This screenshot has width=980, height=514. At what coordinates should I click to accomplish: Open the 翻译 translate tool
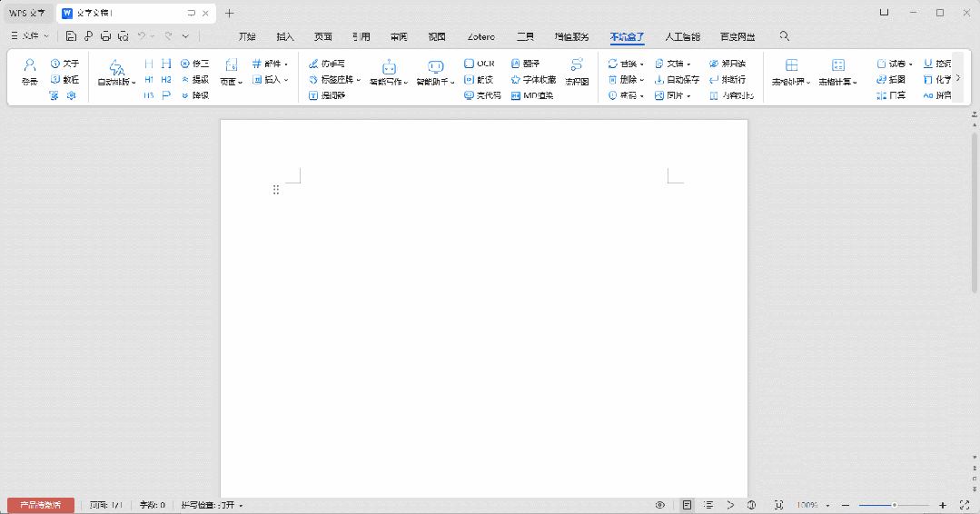[x=526, y=64]
